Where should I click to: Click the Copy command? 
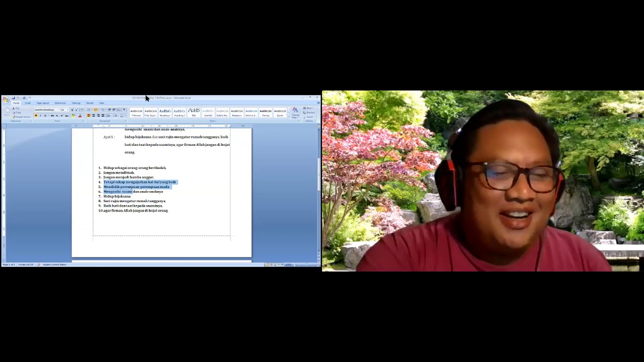[x=17, y=113]
